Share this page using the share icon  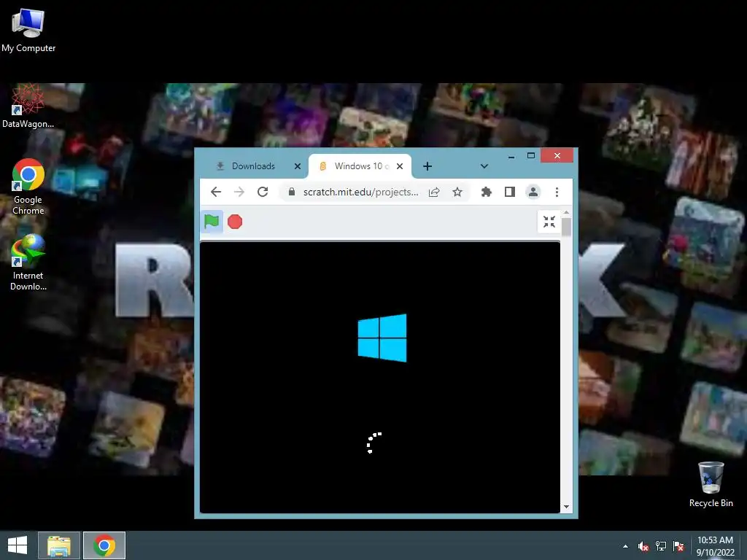434,192
